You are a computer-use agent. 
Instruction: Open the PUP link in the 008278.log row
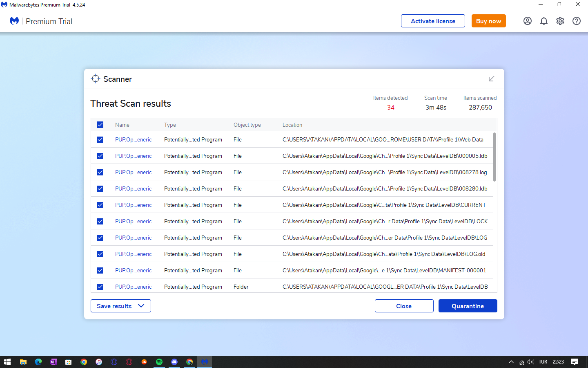click(x=133, y=172)
